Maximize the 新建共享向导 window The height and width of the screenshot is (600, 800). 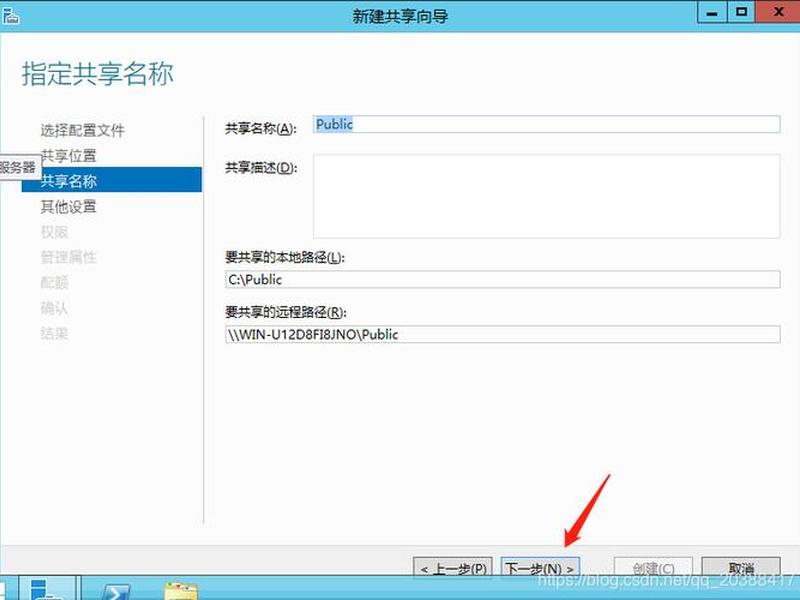click(x=741, y=12)
